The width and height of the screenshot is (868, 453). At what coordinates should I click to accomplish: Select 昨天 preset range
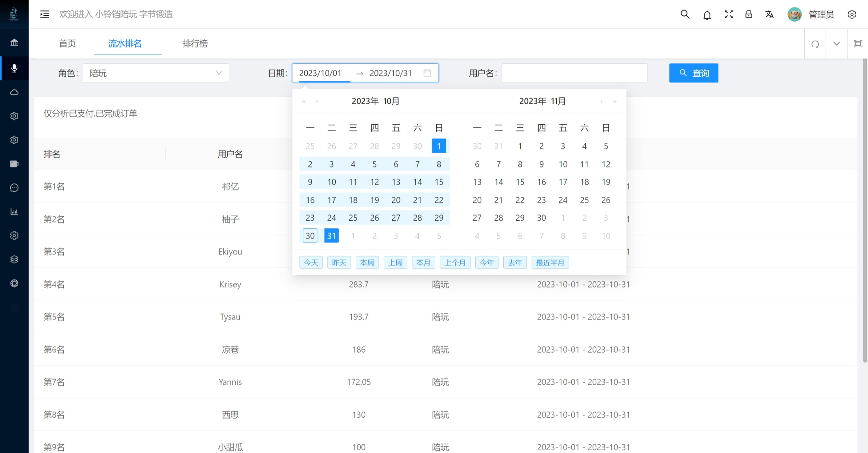pyautogui.click(x=339, y=262)
